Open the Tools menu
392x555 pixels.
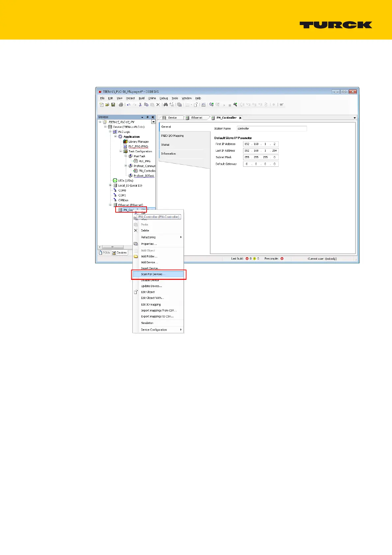coord(175,98)
